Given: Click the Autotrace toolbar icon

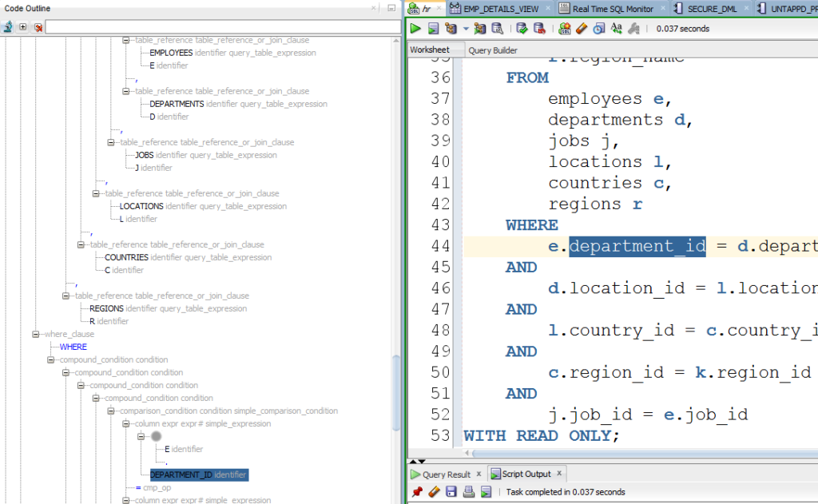Looking at the screenshot, I should (x=480, y=29).
